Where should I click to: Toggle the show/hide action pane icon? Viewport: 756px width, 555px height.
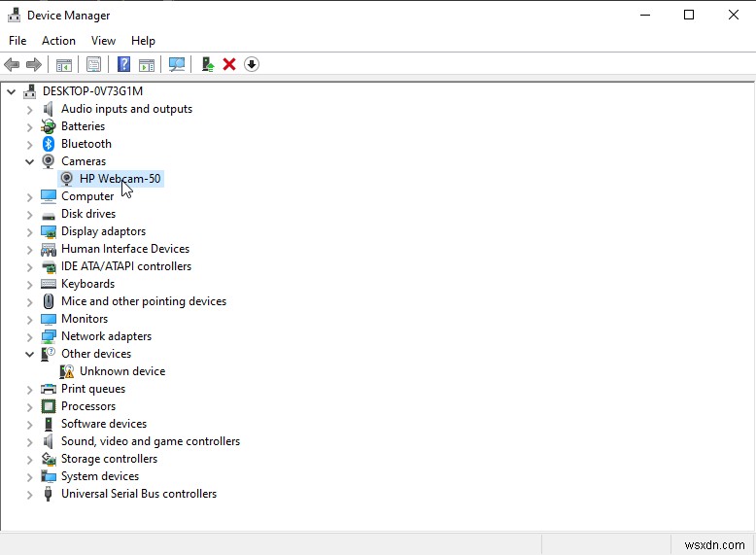(x=147, y=64)
